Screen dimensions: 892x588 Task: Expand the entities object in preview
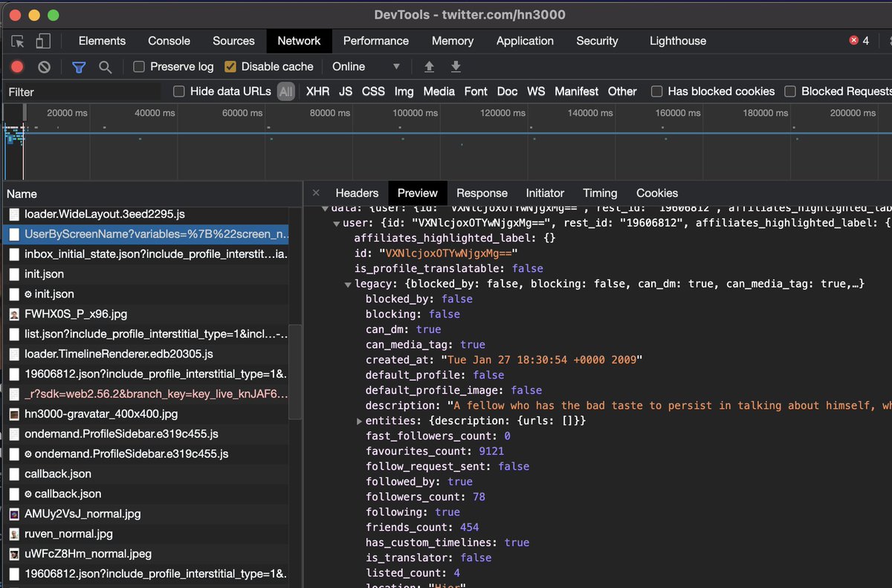click(x=360, y=421)
